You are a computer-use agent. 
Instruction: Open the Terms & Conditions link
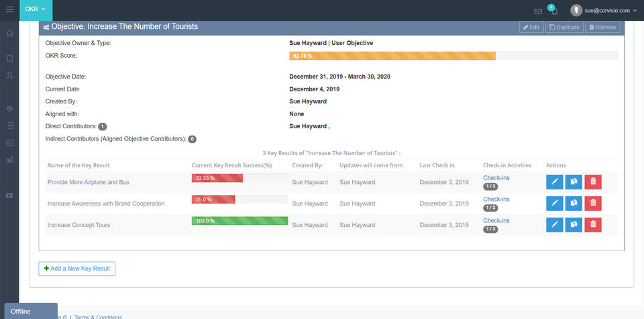98,316
